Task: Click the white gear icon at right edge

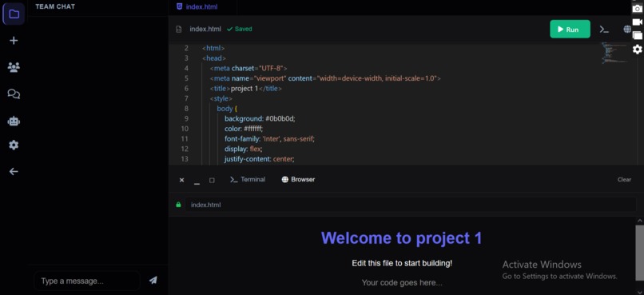Action: (x=637, y=50)
